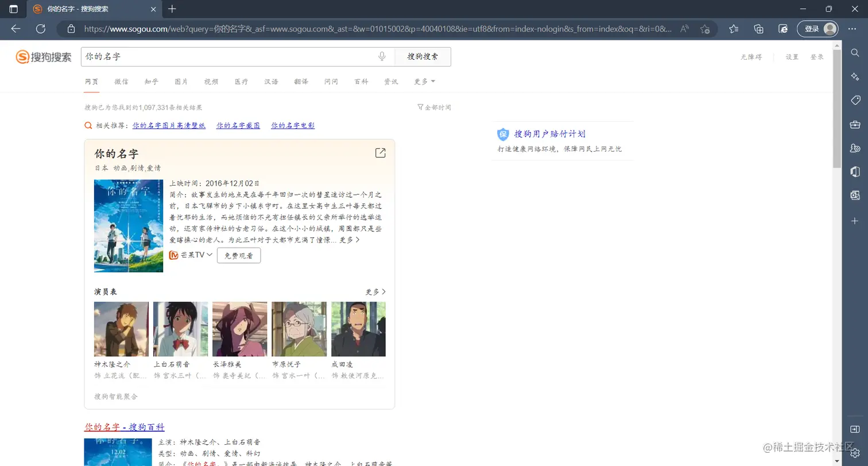Viewport: 868px width, 466px height.
Task: Open the 你的名字图片高清壁纸 suggestion link
Action: [x=169, y=125]
